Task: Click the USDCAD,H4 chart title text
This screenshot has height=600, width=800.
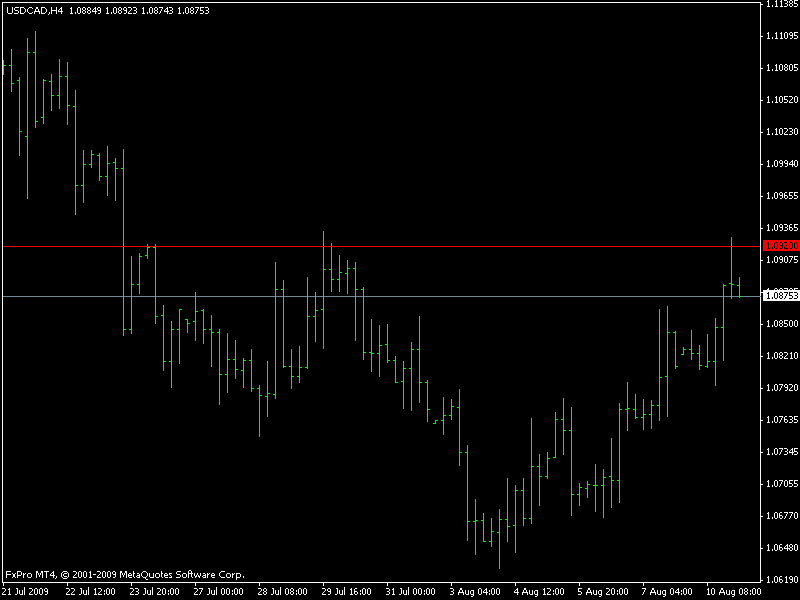Action: click(35, 11)
